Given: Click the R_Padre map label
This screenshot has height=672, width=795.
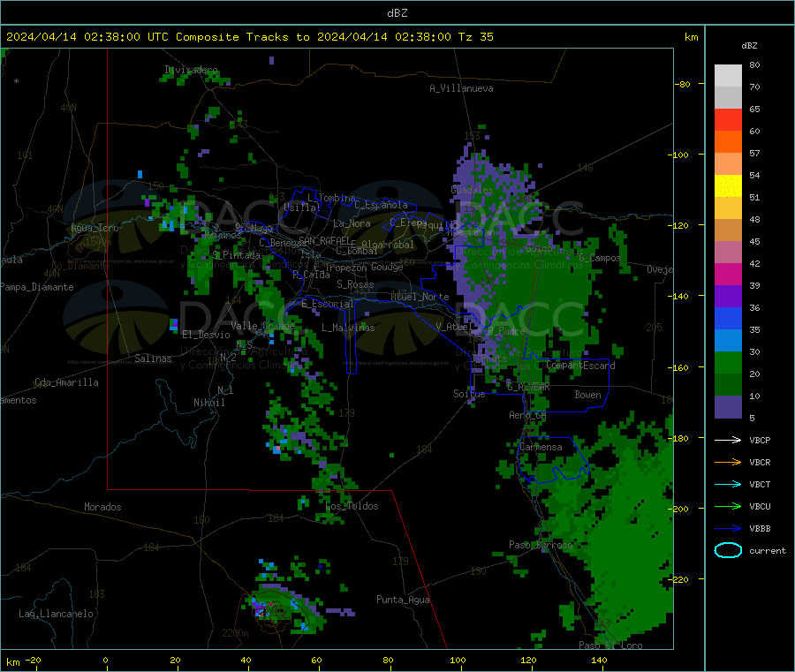Looking at the screenshot, I should click(x=506, y=331).
